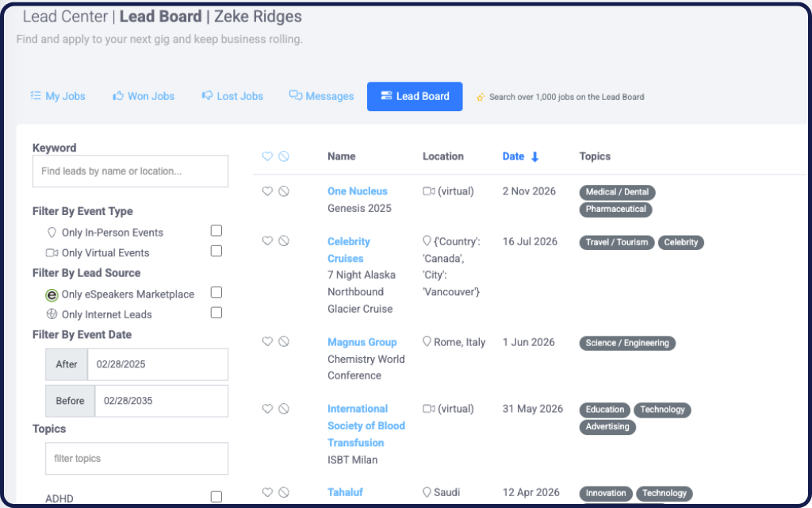The width and height of the screenshot is (812, 508).
Task: Switch to the Won Jobs tab
Action: [144, 96]
